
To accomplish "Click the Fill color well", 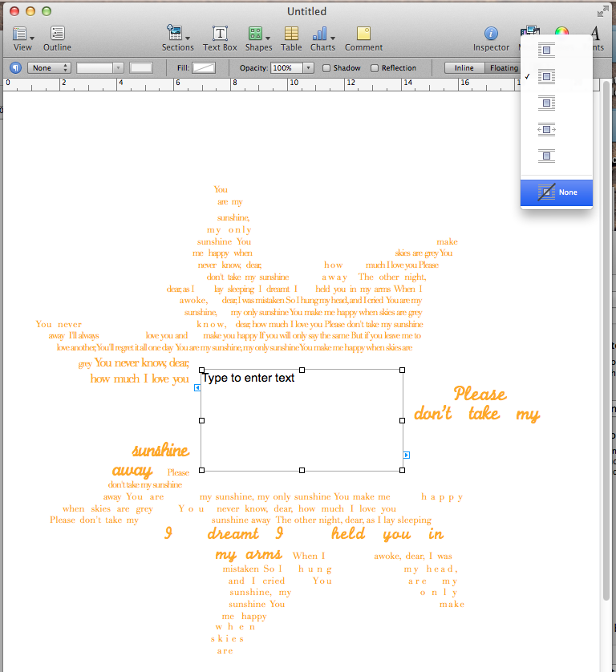I will 204,68.
